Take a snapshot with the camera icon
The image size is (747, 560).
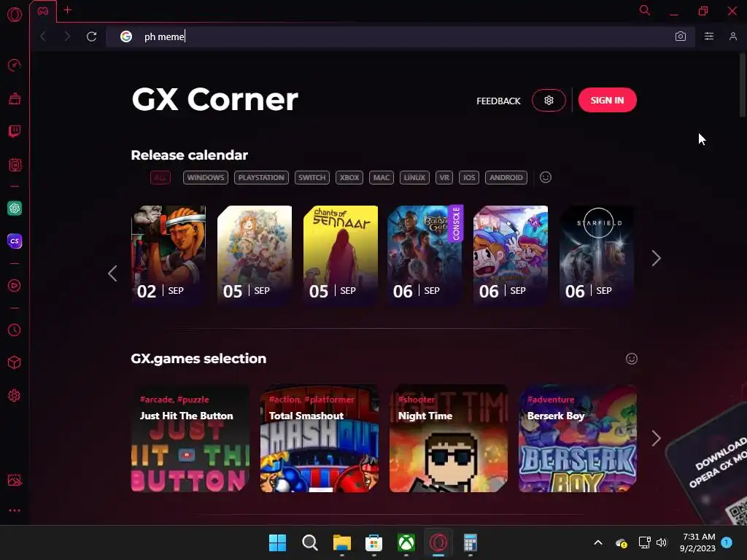coord(681,36)
